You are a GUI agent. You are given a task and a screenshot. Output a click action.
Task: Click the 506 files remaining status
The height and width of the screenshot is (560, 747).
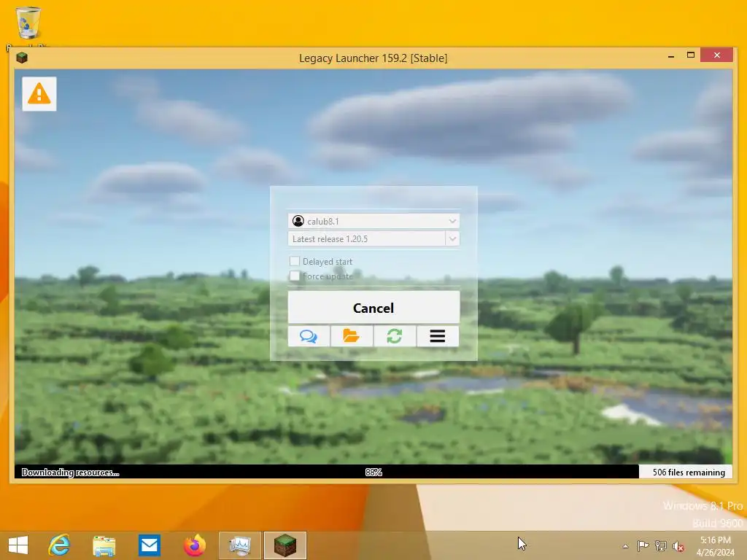click(689, 472)
